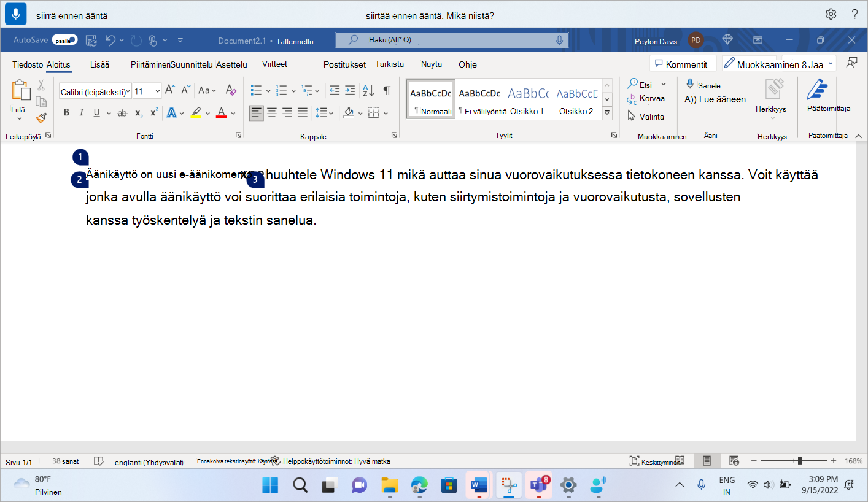Center-align the paragraph
Image resolution: width=868 pixels, height=502 pixels.
tap(272, 113)
